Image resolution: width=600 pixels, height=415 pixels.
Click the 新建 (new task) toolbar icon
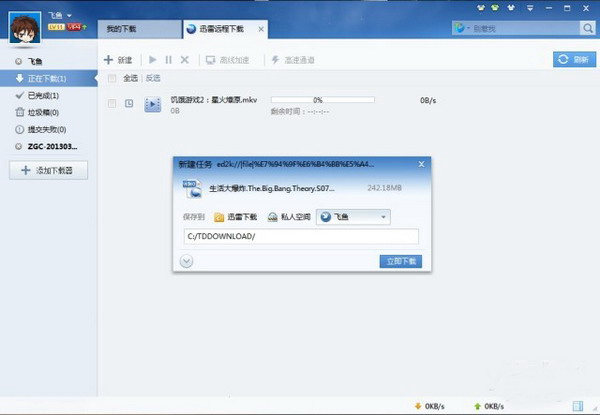click(x=110, y=60)
